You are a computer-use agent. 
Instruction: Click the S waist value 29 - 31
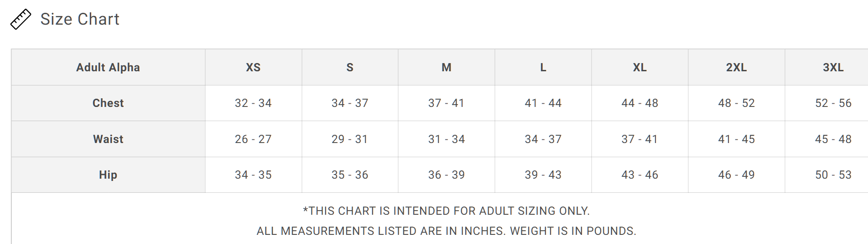click(350, 139)
